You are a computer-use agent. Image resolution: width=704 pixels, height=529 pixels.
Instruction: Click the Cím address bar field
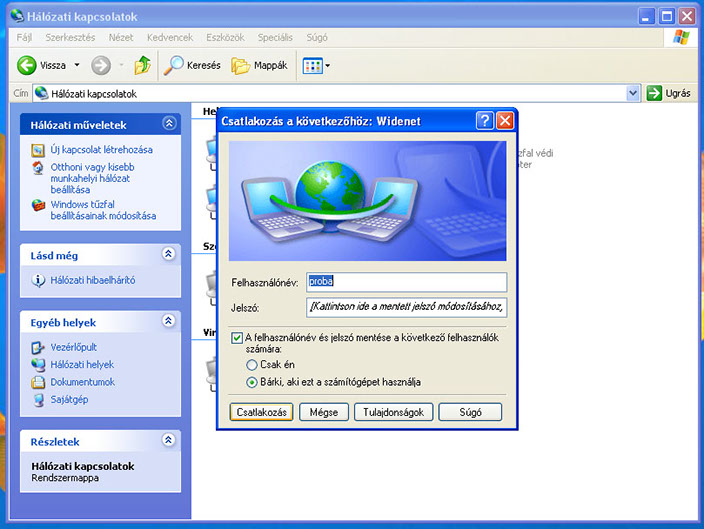336,93
